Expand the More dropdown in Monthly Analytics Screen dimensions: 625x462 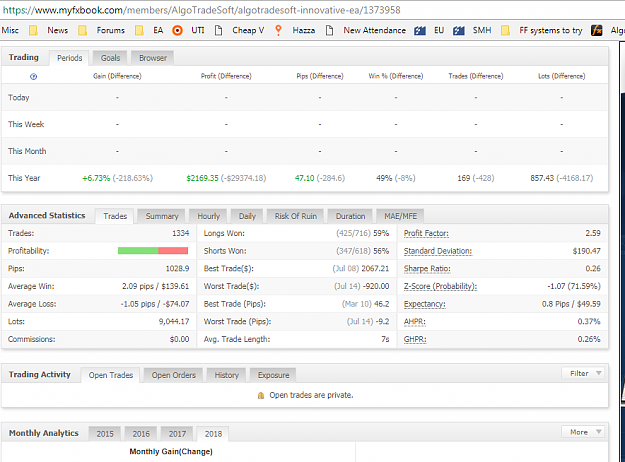point(583,432)
